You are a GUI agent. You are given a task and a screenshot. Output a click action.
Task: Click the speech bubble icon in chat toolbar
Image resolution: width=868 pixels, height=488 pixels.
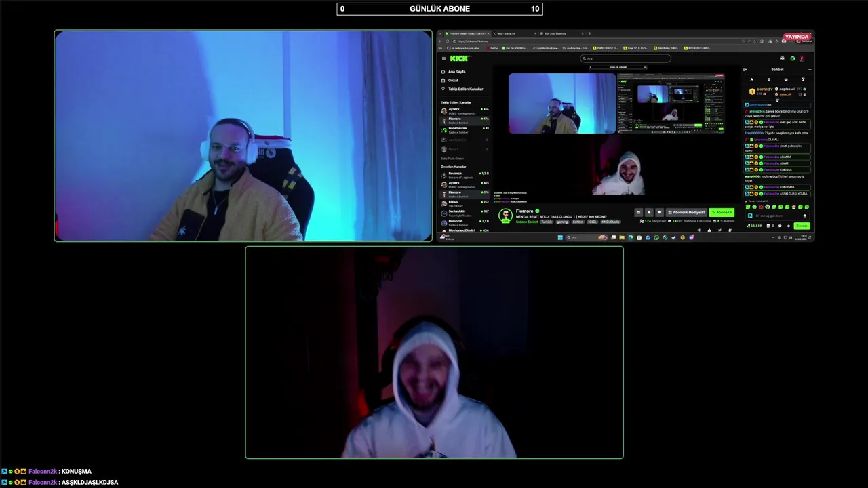(786, 80)
